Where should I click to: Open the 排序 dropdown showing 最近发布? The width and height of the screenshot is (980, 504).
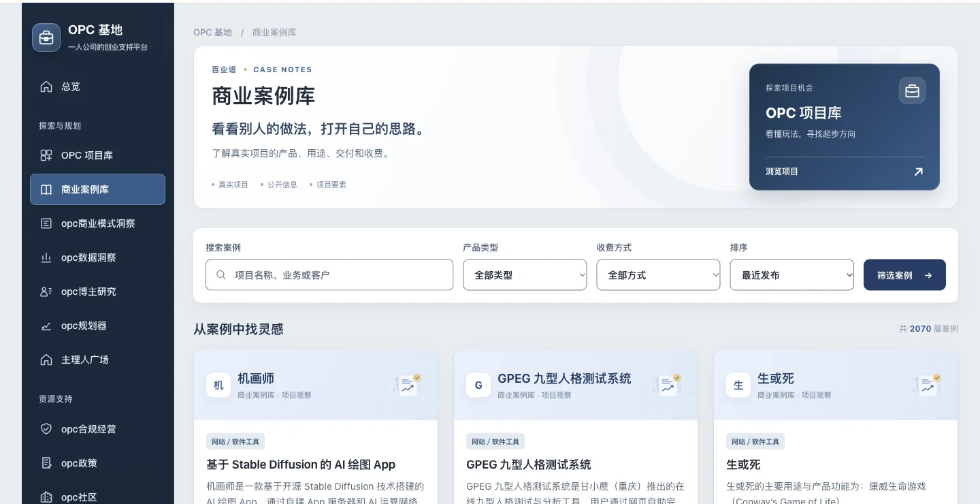pyautogui.click(x=791, y=275)
